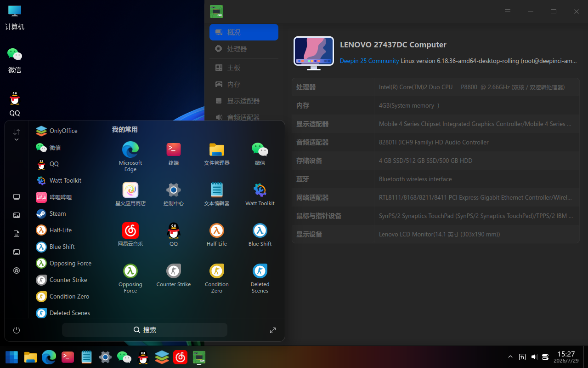Launch Steam from the app list
The image size is (588, 368).
click(57, 213)
